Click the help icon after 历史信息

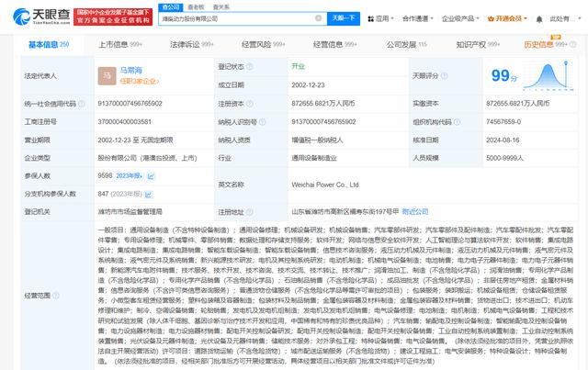[572, 44]
